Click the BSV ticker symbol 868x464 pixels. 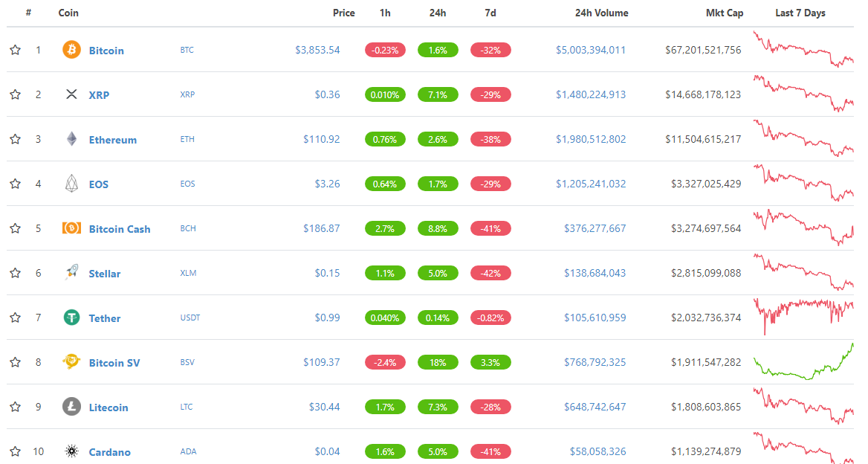coord(187,362)
